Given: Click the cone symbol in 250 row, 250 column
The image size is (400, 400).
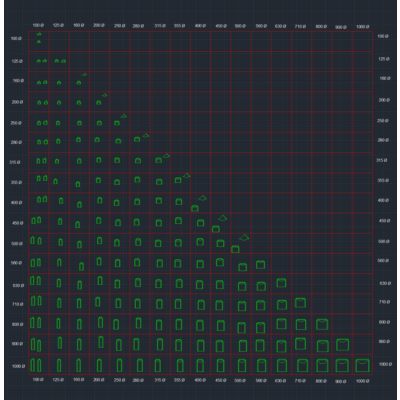Looking at the screenshot, I should [x=124, y=116].
